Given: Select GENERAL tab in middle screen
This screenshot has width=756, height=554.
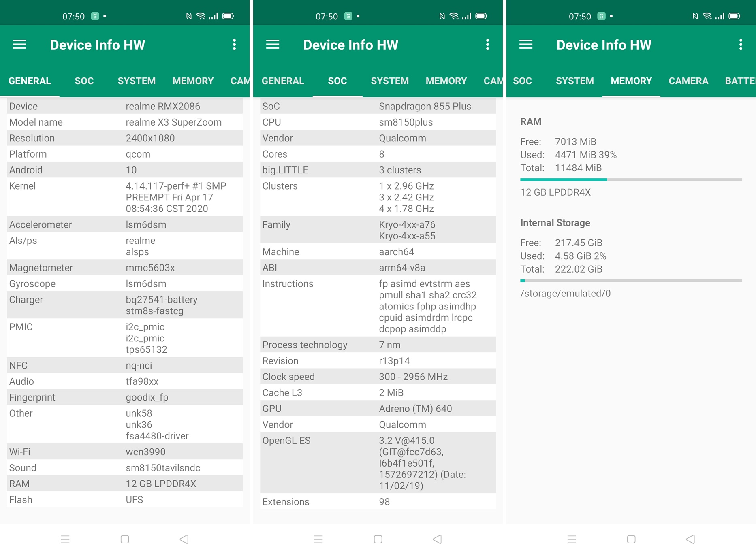Looking at the screenshot, I should 283,81.
